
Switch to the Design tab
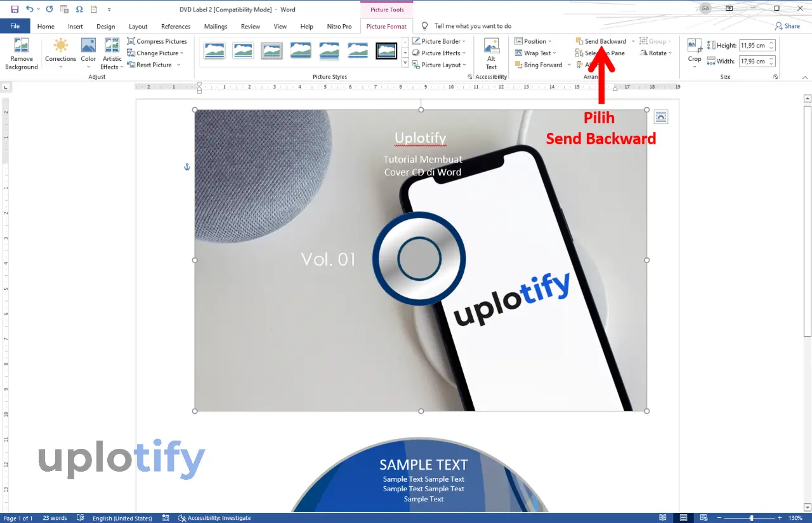pos(106,27)
